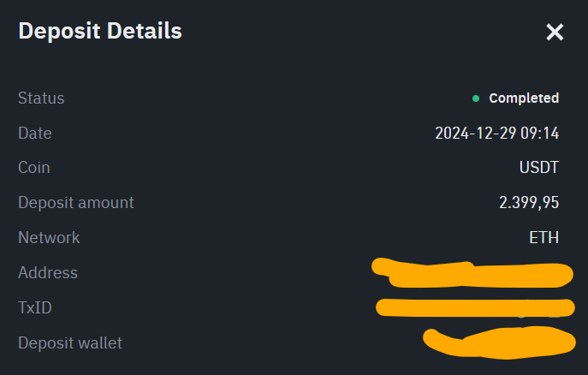Open the redacted TxID value
This screenshot has width=588, height=375.
475,307
